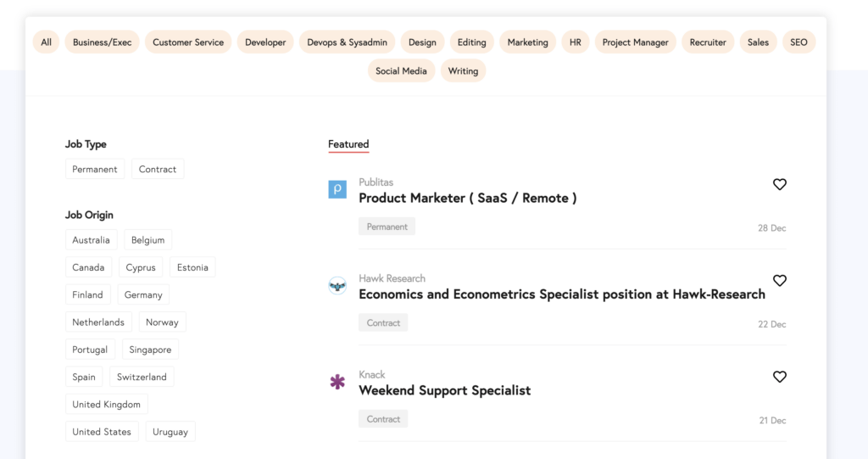Select the Developer category pill
Image resolution: width=868 pixels, height=459 pixels.
tap(265, 42)
